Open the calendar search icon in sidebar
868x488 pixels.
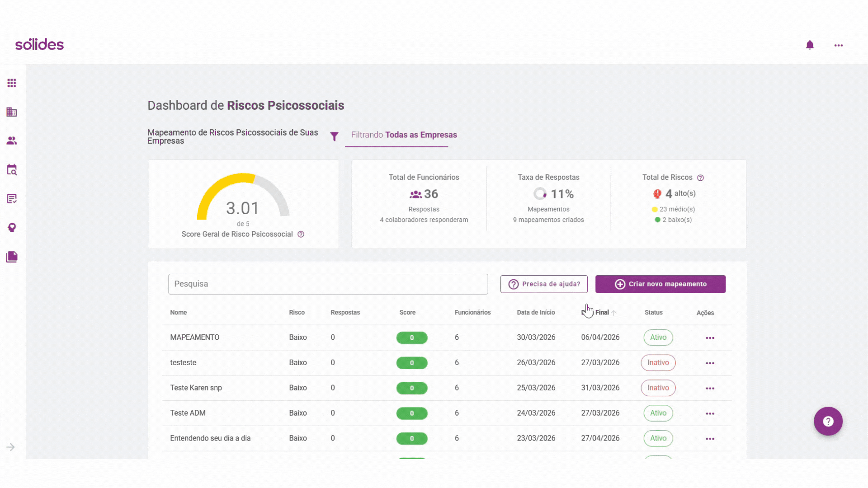[x=12, y=170]
